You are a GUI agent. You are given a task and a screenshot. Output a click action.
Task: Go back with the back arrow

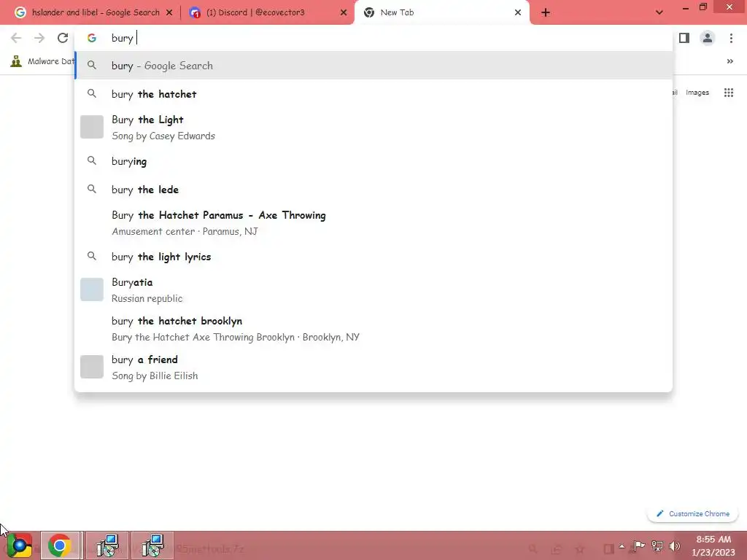(16, 38)
